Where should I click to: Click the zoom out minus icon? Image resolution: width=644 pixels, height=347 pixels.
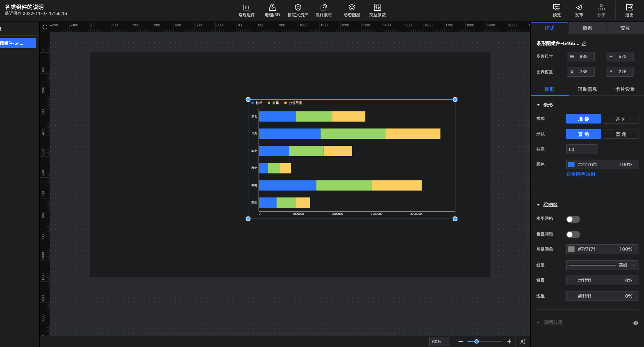click(x=461, y=341)
